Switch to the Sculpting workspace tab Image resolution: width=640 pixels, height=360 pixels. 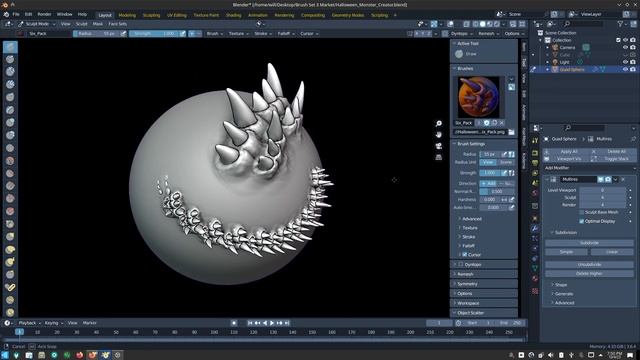pos(151,15)
